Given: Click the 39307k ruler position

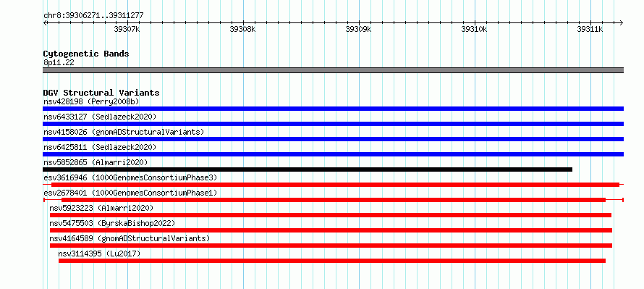Looking at the screenshot, I should 127,29.
